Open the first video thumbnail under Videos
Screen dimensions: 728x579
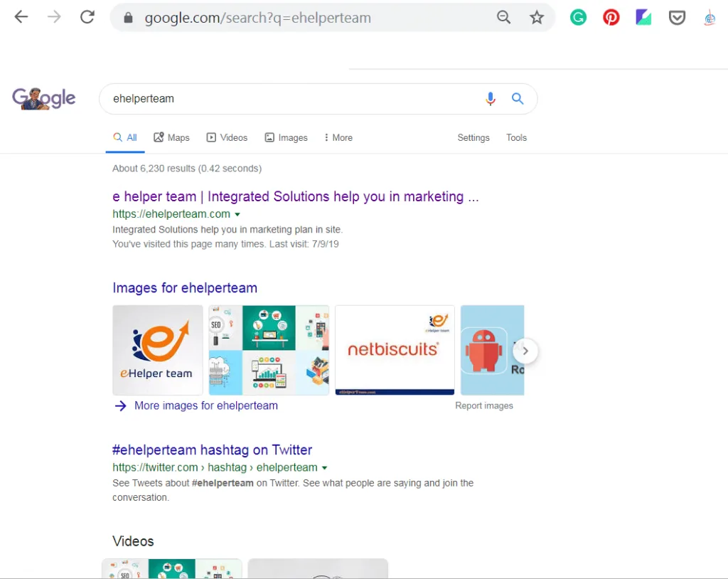click(x=172, y=569)
